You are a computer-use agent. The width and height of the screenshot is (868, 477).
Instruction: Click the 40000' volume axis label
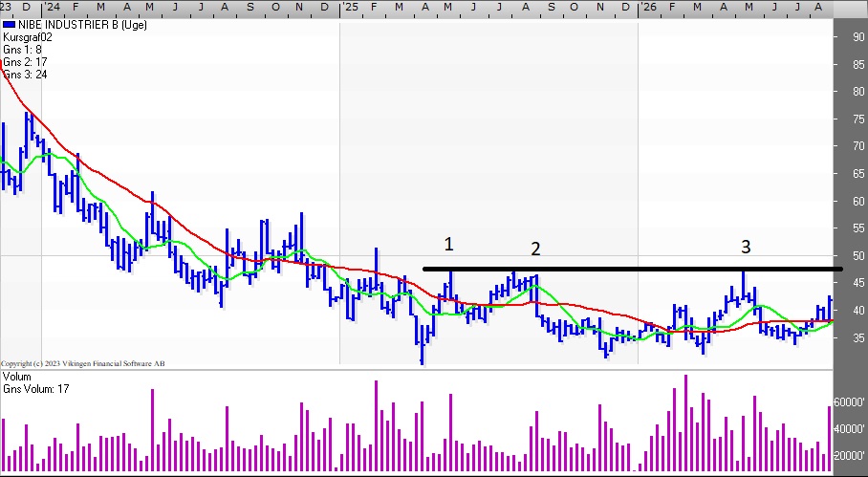click(850, 429)
